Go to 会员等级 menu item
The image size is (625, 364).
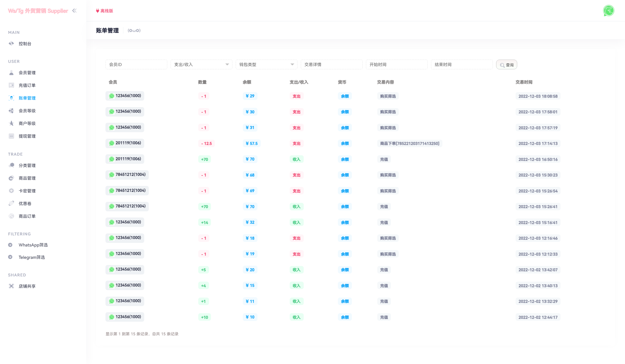point(27,111)
